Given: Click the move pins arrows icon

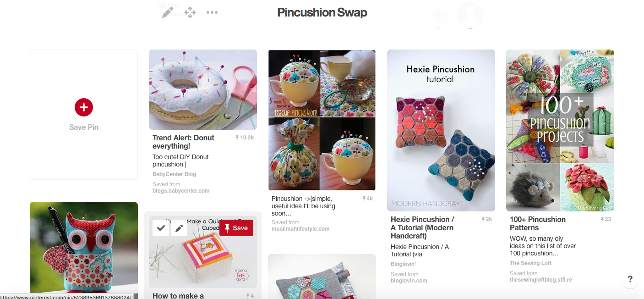Looking at the screenshot, I should [x=190, y=12].
